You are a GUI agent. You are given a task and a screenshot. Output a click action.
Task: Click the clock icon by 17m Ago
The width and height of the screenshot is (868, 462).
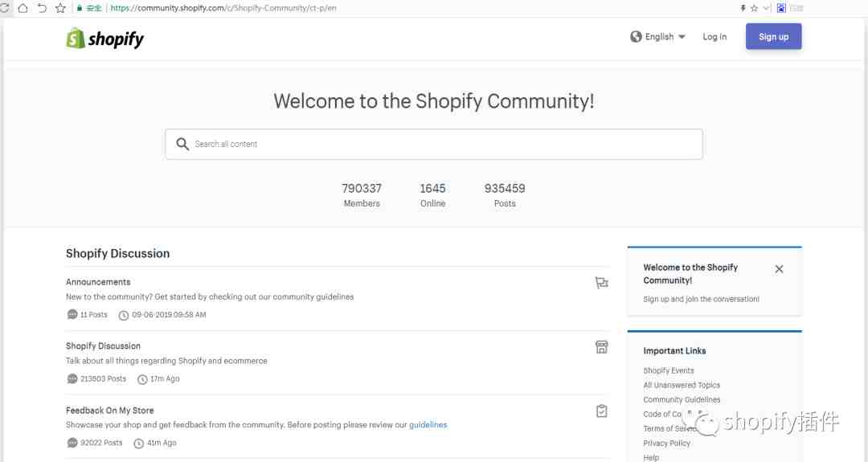(142, 379)
